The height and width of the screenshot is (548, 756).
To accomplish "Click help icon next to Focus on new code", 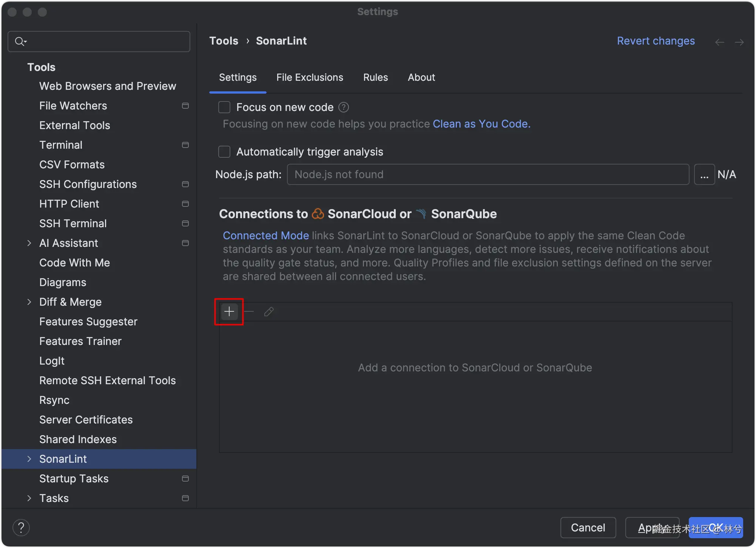I will click(x=344, y=108).
